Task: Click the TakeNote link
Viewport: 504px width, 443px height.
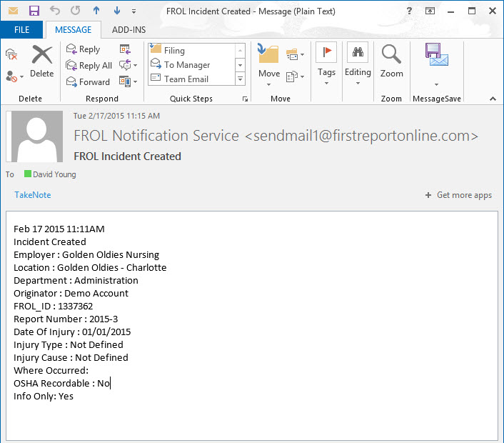Action: [x=33, y=195]
